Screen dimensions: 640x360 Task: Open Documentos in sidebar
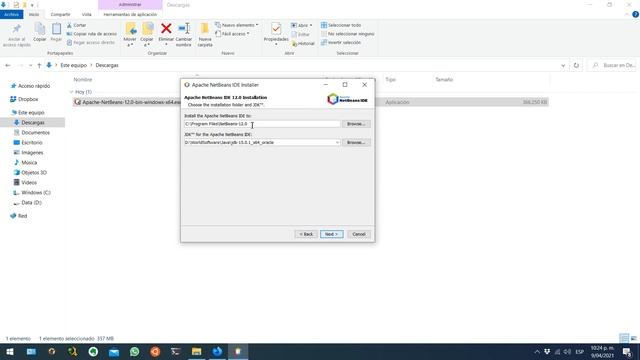click(x=32, y=133)
